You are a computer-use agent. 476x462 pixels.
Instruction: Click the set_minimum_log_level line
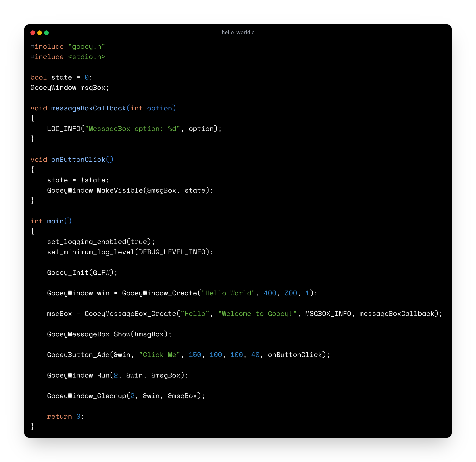[x=130, y=252]
